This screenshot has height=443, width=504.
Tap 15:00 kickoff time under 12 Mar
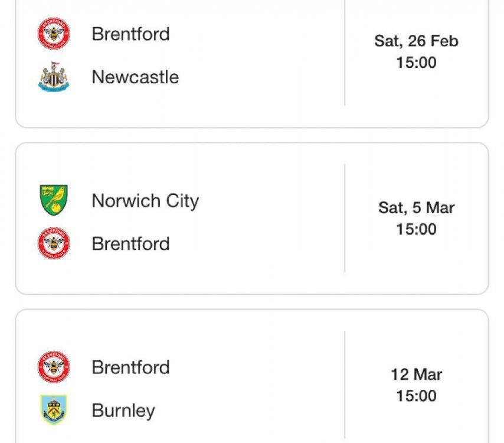[416, 395]
